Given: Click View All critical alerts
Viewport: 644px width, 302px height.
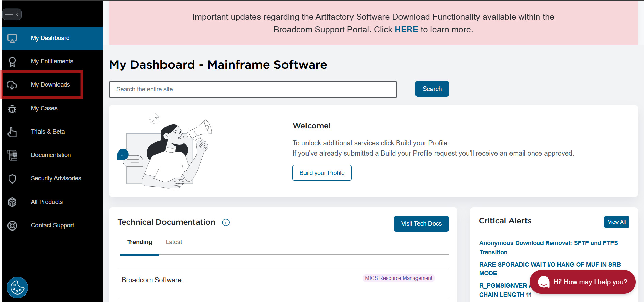Looking at the screenshot, I should (617, 222).
